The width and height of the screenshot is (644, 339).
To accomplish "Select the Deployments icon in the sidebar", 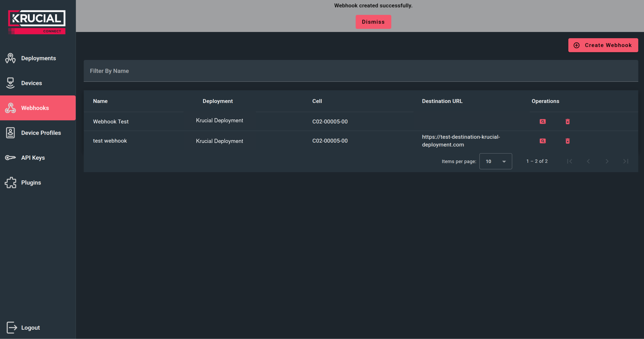I will (x=10, y=58).
